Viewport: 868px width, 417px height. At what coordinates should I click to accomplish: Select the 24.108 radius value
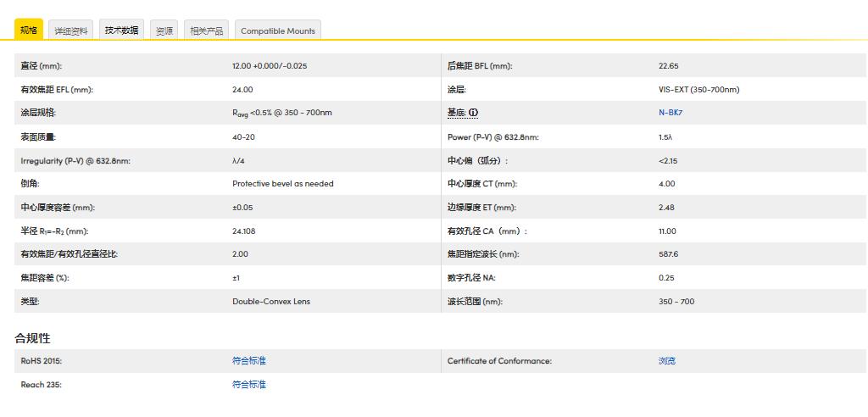(243, 231)
